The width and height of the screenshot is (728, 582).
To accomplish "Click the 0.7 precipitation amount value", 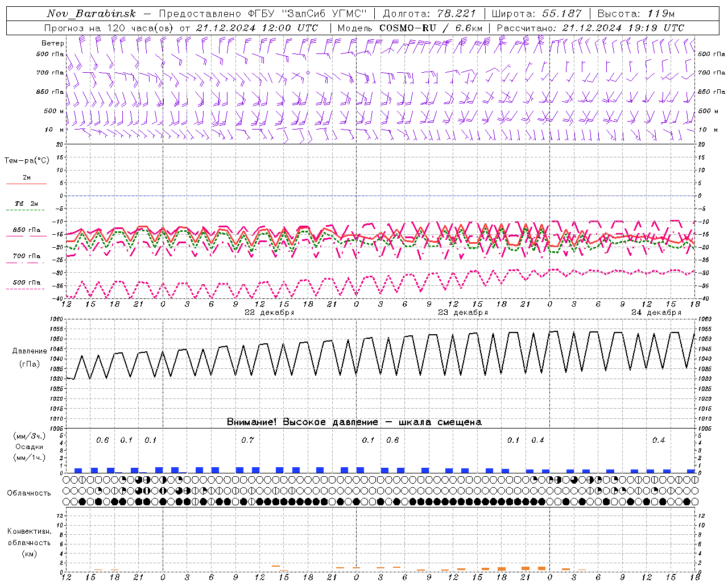I will 247,440.
